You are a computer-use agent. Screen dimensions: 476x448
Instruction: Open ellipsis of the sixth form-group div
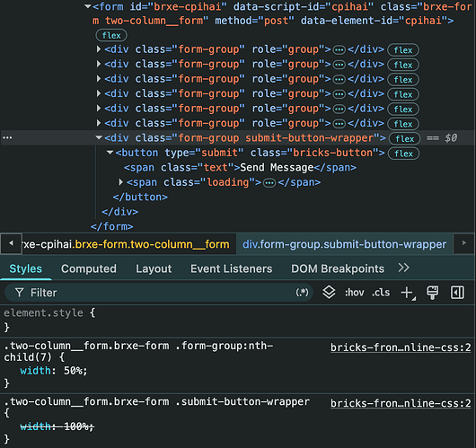click(x=339, y=124)
